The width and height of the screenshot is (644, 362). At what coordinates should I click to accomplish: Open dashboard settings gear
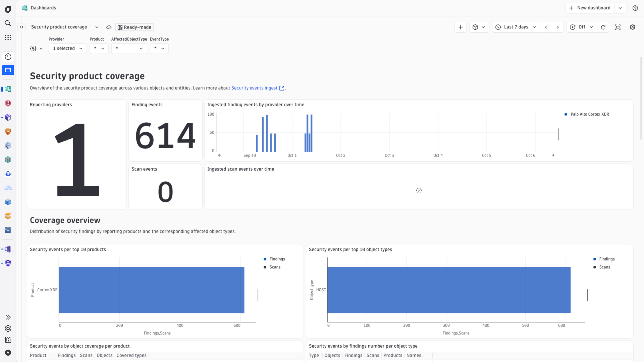[x=632, y=27]
